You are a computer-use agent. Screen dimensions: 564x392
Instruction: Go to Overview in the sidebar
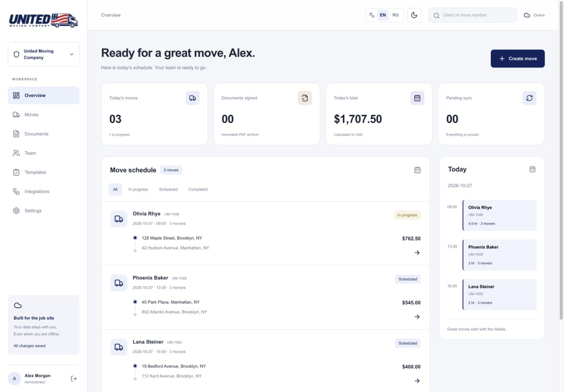click(44, 95)
